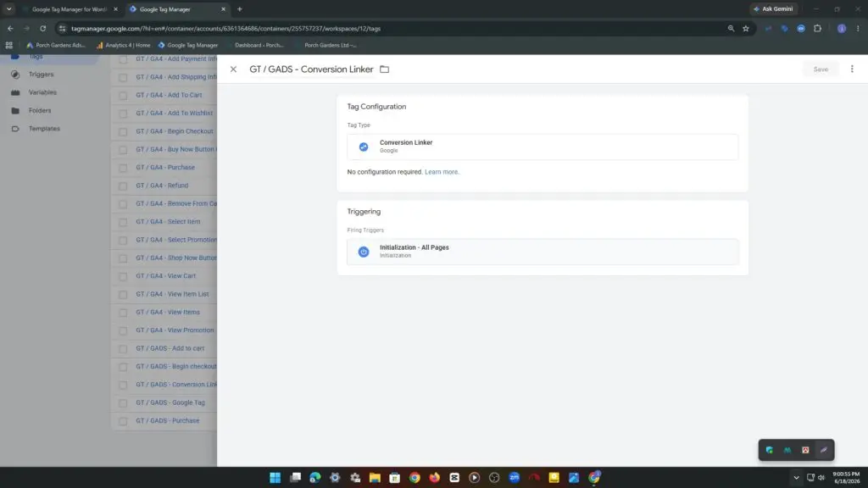Check the GT / GADS - Google Tag checkbox
868x488 pixels.
123,402
